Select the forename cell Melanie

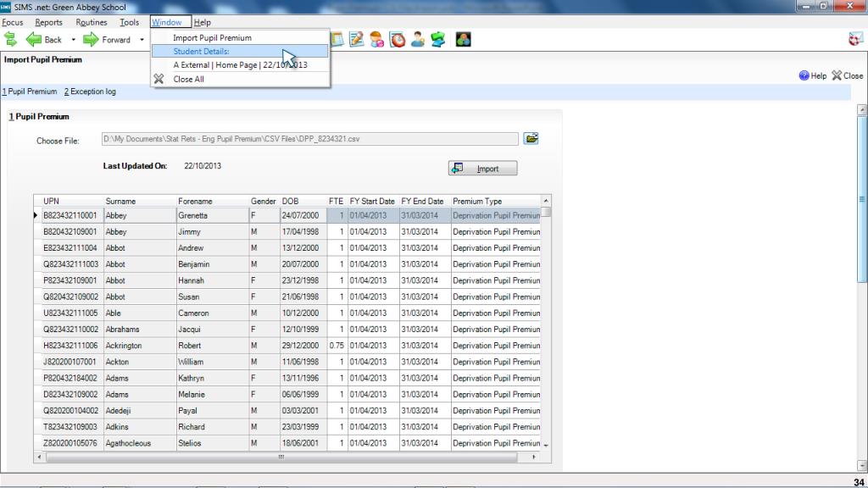click(213, 395)
